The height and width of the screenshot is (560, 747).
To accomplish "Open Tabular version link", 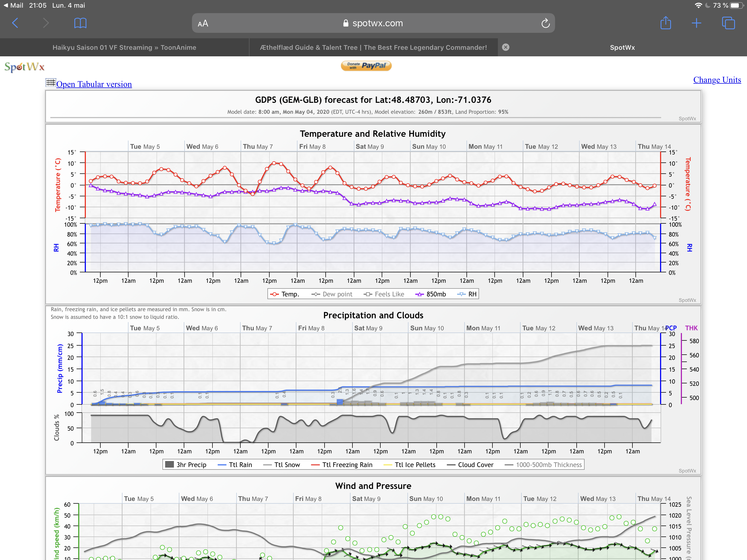I will pos(94,84).
